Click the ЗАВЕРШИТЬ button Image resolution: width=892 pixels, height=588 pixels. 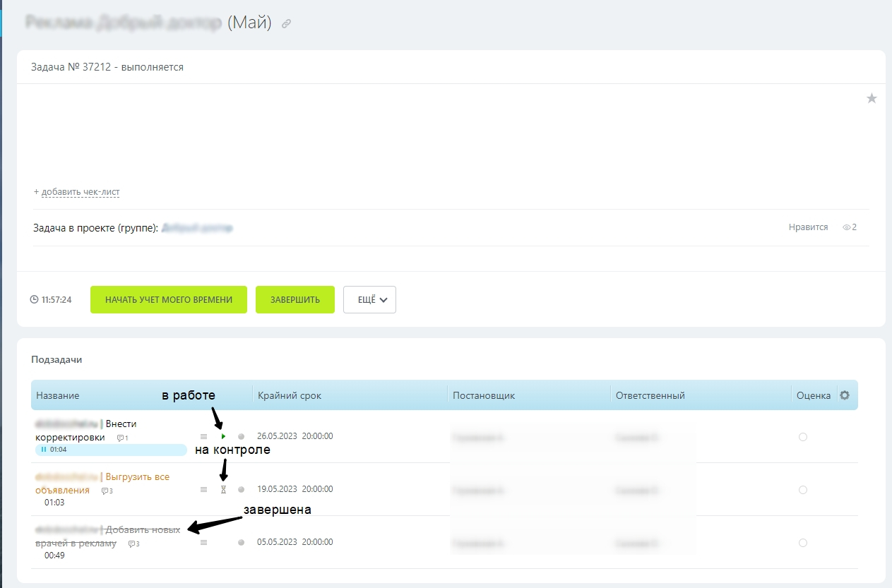(x=295, y=299)
